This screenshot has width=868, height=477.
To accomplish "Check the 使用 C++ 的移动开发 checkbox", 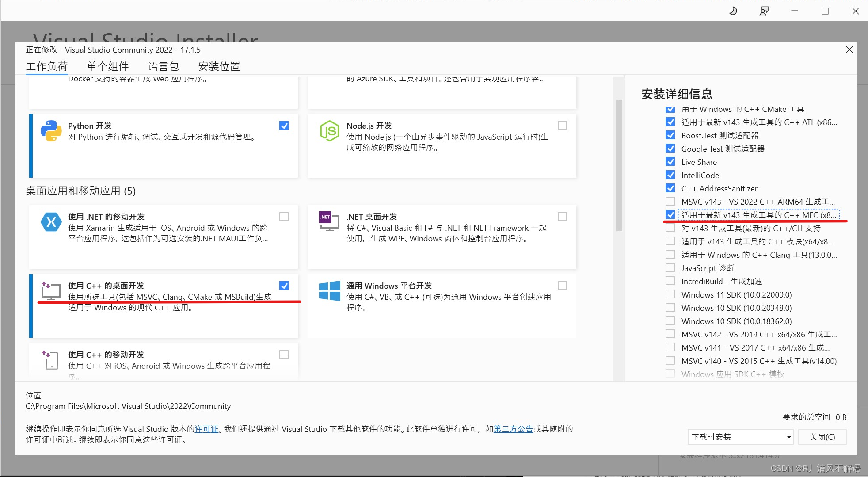I will point(284,355).
